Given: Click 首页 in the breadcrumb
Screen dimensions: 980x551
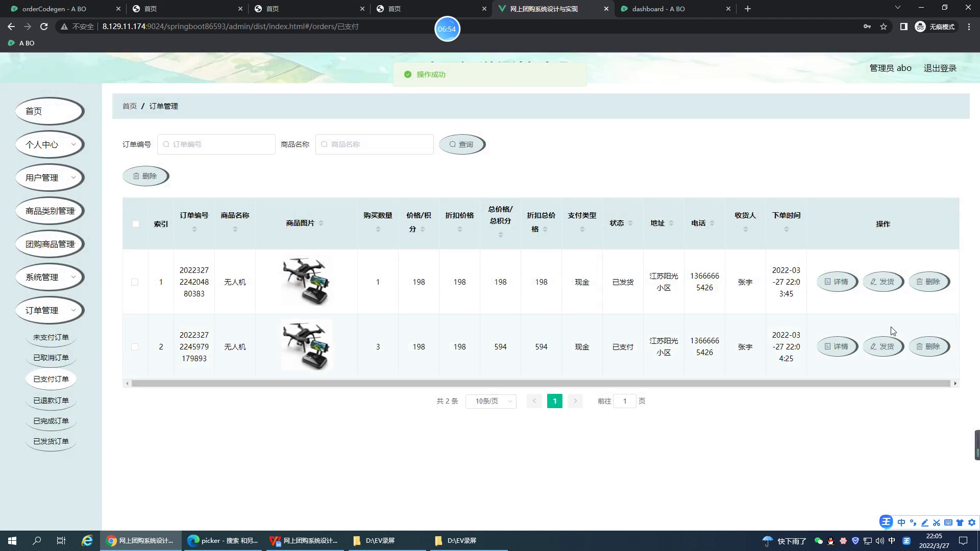Looking at the screenshot, I should (x=130, y=106).
